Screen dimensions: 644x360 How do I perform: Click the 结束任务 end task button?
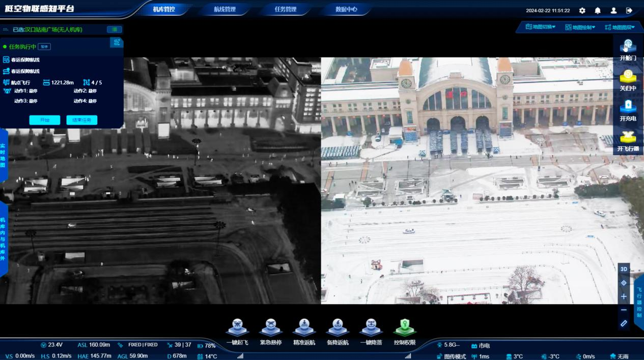[x=81, y=121]
